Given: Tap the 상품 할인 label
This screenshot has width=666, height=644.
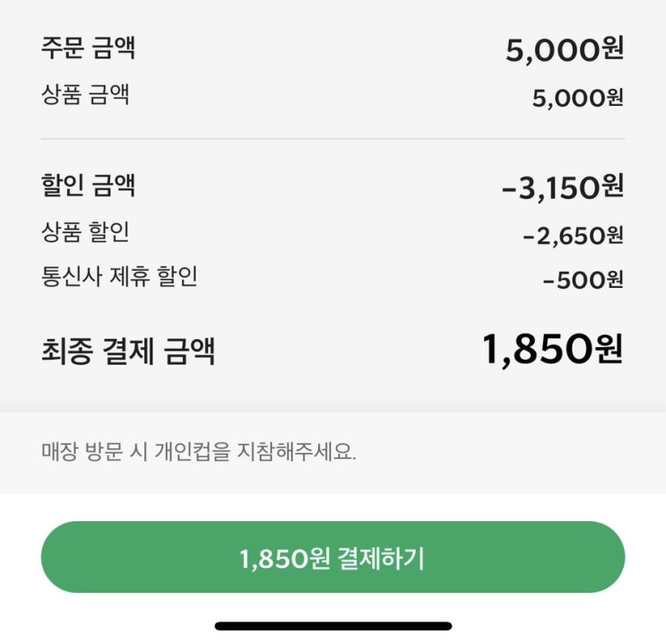Looking at the screenshot, I should pyautogui.click(x=85, y=232).
